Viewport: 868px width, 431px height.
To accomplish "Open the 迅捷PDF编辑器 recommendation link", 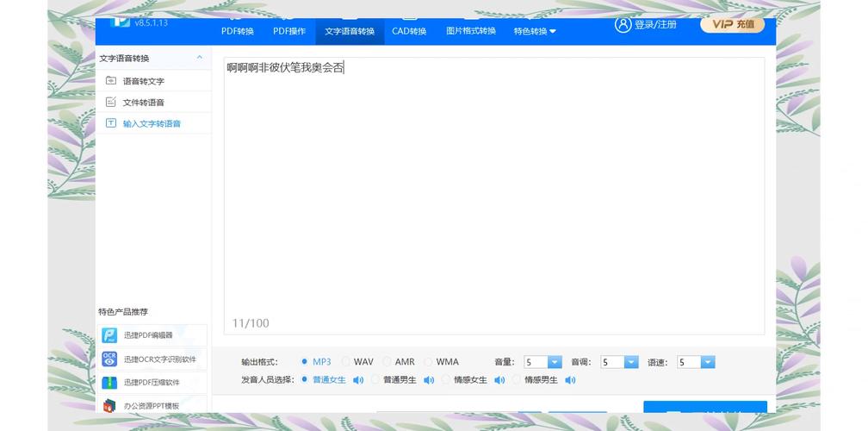I will pos(148,335).
